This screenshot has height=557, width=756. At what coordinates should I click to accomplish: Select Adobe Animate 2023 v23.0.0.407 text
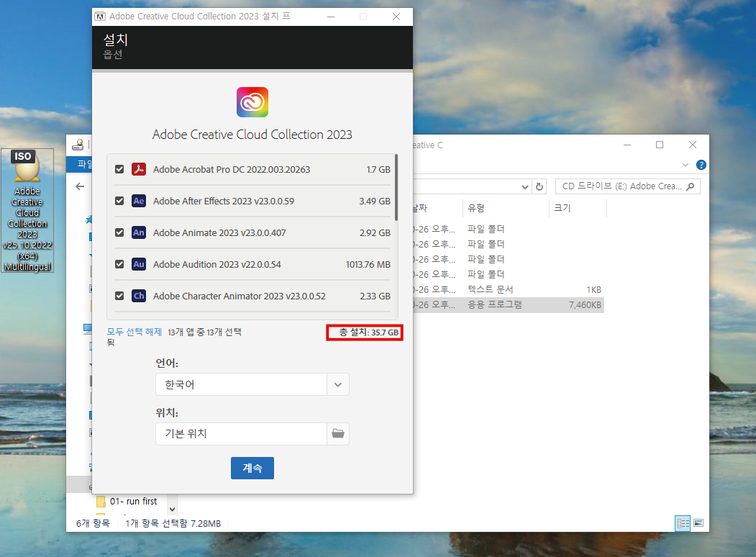pos(219,232)
